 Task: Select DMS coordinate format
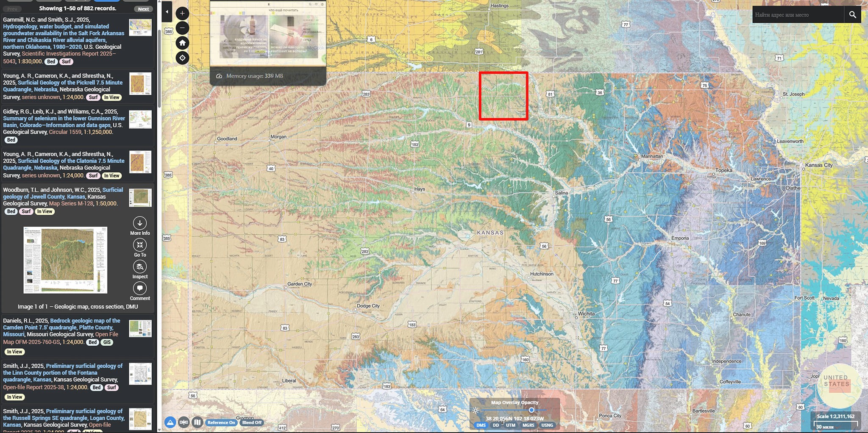point(481,425)
